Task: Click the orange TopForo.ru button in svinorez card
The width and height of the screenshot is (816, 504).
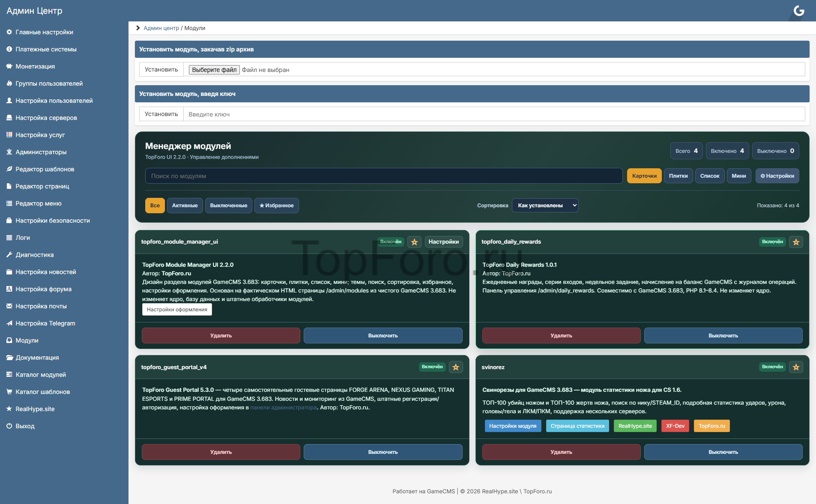Action: click(x=711, y=426)
